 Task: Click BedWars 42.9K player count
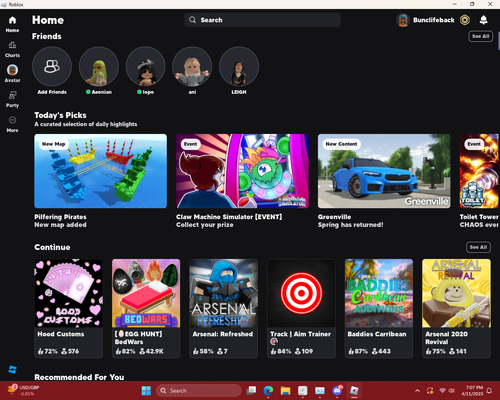point(151,351)
